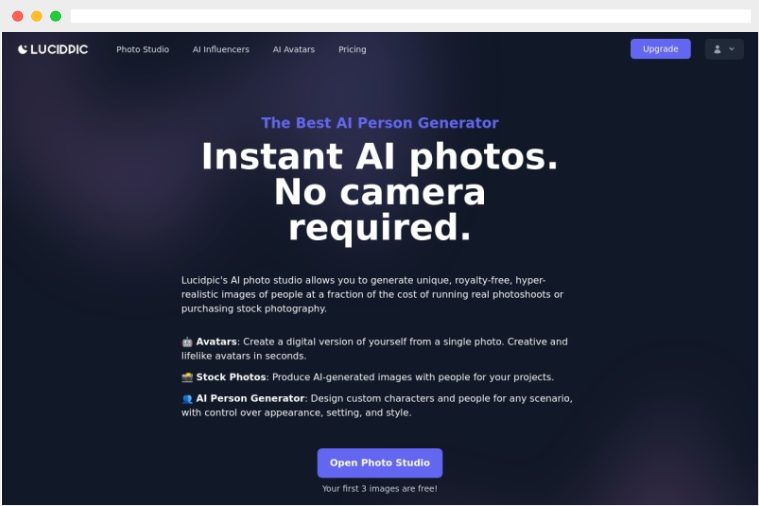Click the Open Photo Studio button
The width and height of the screenshot is (759, 506).
pyautogui.click(x=380, y=463)
